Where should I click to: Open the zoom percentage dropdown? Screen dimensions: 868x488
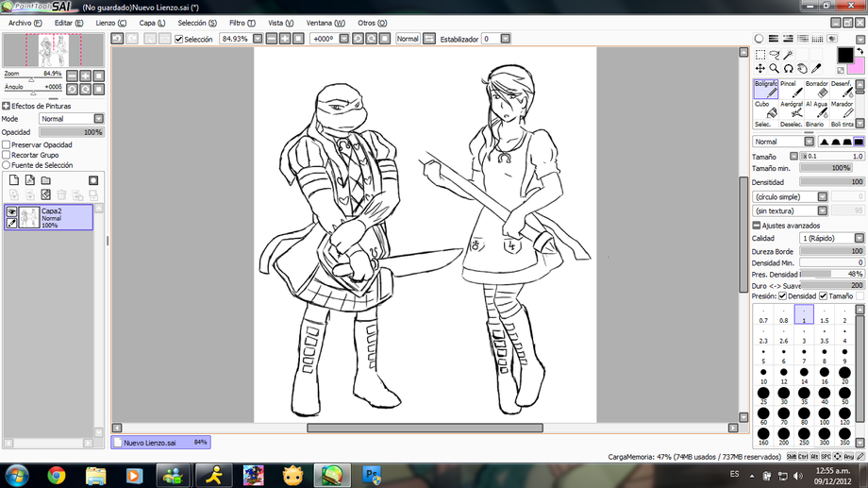[x=258, y=39]
